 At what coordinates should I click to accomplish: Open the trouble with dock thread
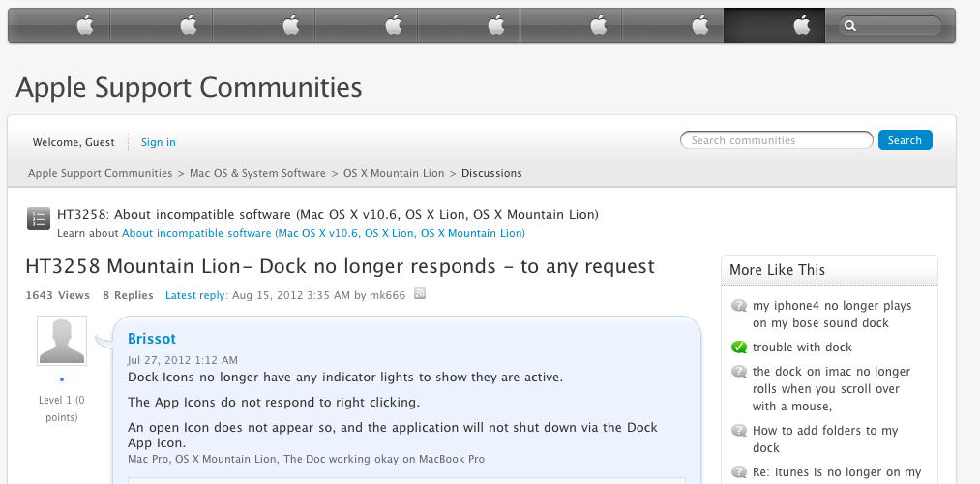coord(802,348)
